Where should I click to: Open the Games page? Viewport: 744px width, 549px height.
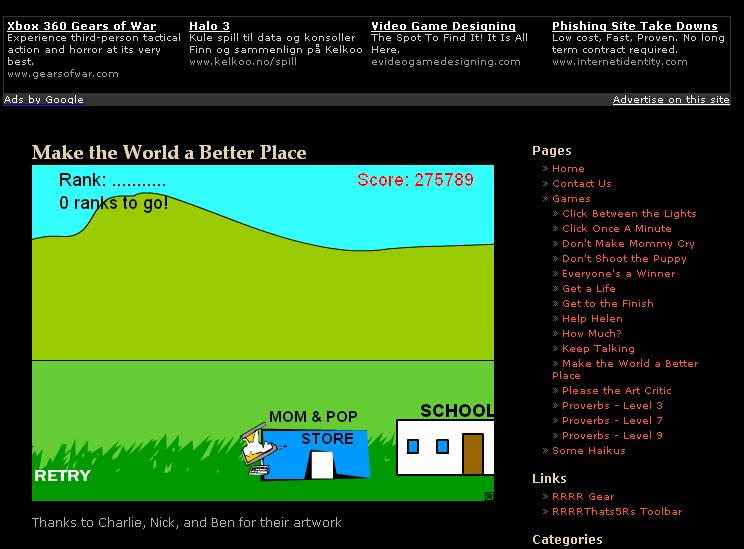coord(571,198)
